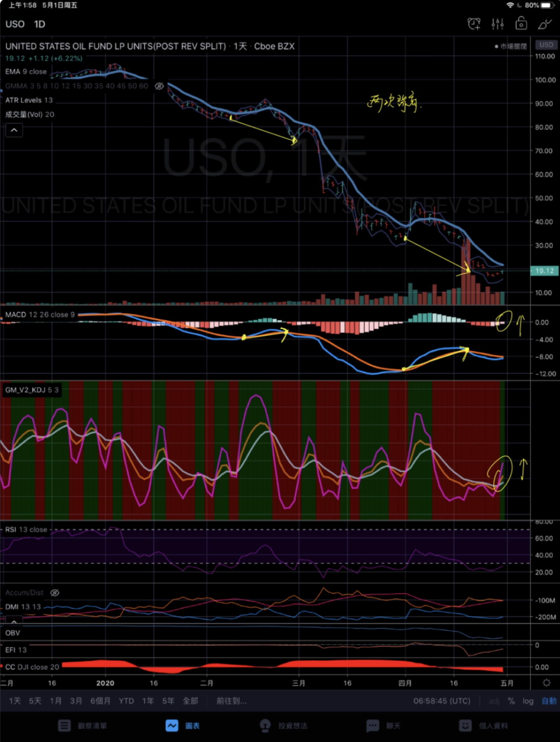Open the profile smiley tab
This screenshot has height=742, width=560.
[x=465, y=726]
